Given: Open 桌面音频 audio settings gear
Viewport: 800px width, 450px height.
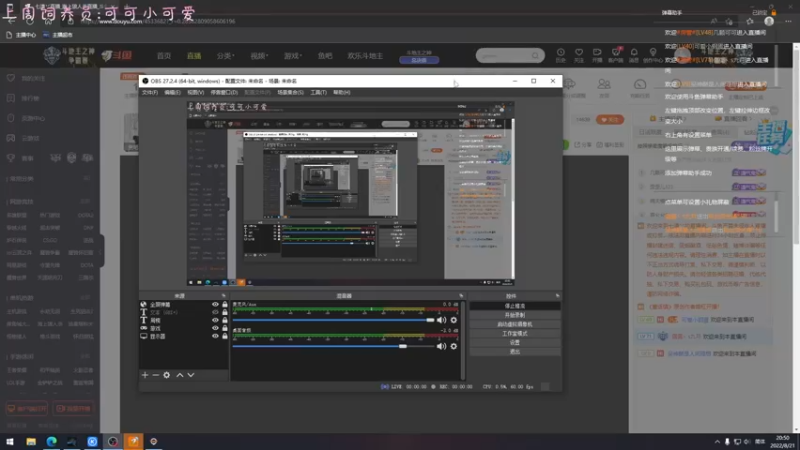Looking at the screenshot, I should pos(454,346).
